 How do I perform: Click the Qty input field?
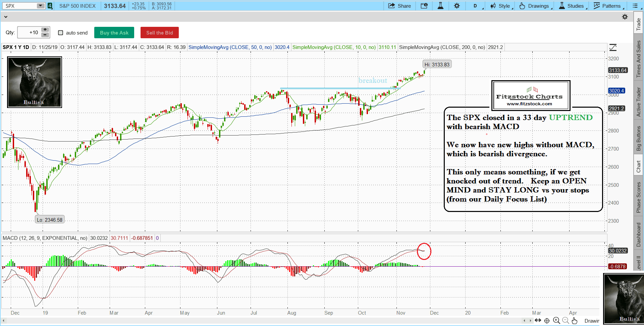click(29, 33)
